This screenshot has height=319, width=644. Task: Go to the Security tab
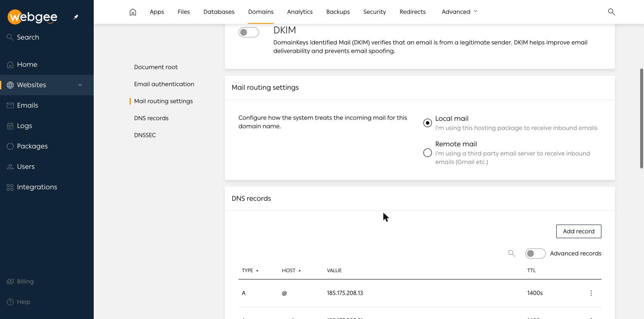[374, 12]
